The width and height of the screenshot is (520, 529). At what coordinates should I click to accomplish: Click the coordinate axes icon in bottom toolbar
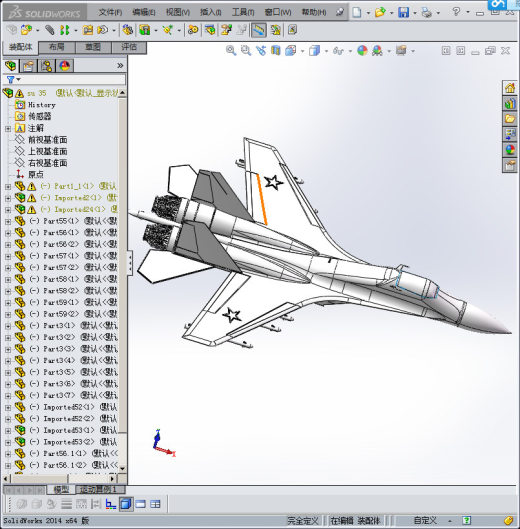111,504
